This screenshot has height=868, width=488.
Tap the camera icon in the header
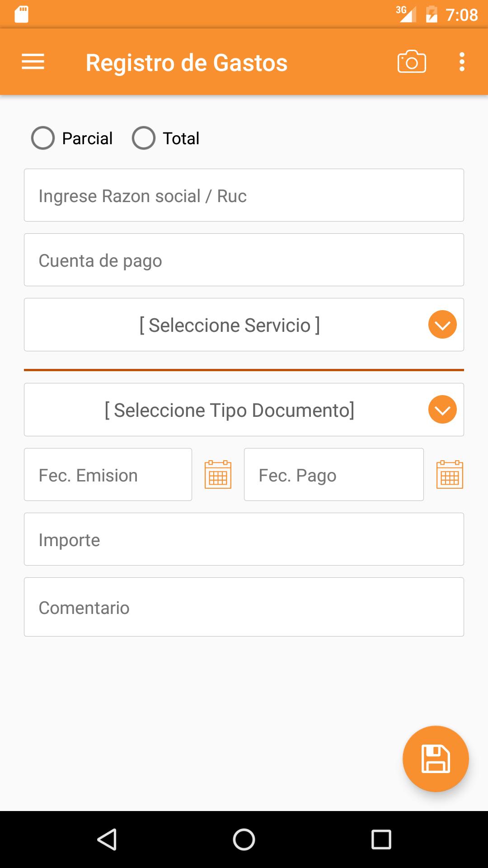click(412, 62)
